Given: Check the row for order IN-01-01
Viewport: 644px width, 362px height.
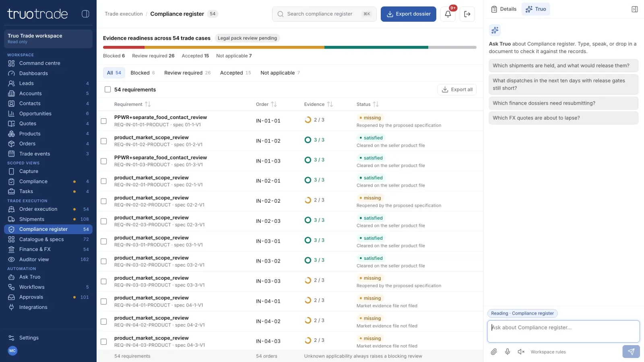Looking at the screenshot, I should tap(104, 121).
